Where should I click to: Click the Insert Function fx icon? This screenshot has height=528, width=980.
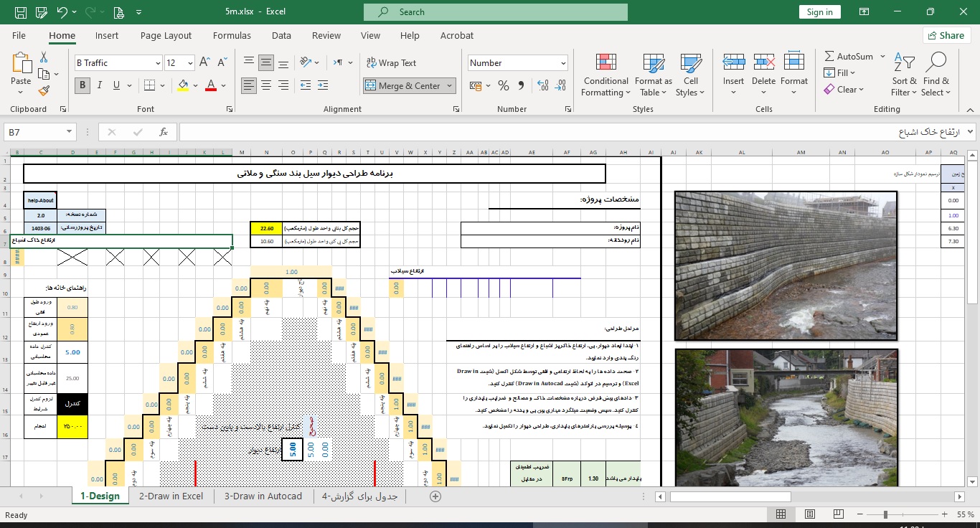tap(164, 132)
